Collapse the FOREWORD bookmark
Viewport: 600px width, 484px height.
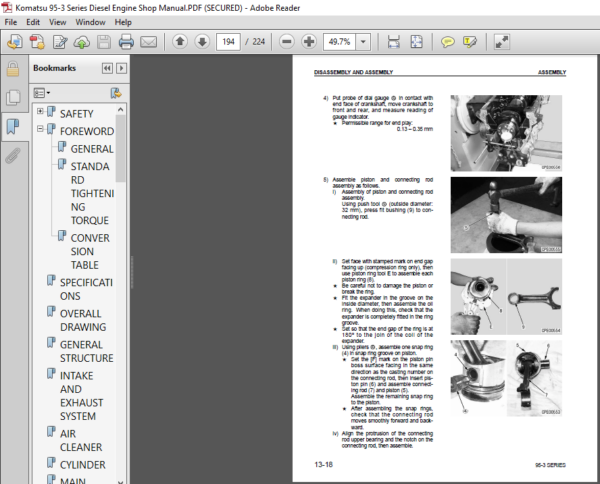pos(40,129)
